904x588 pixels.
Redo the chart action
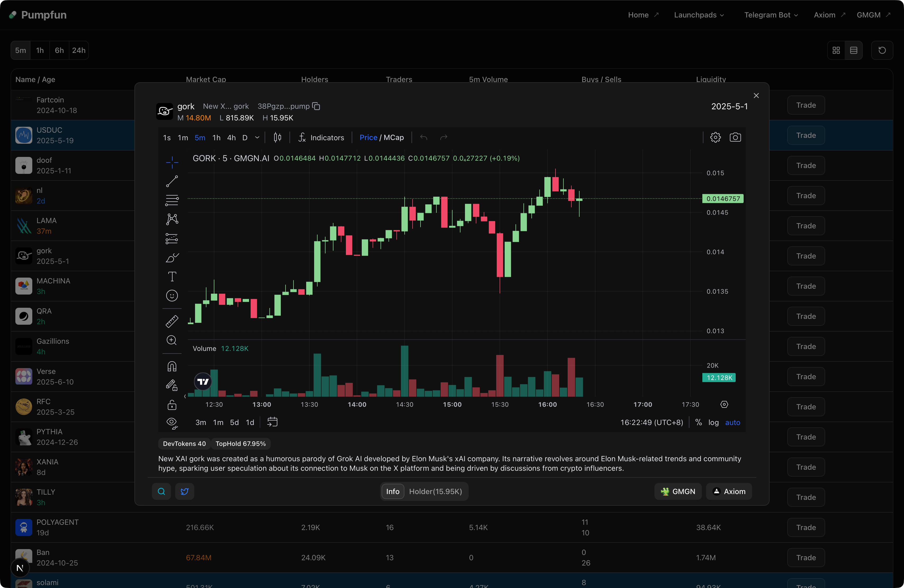coord(443,138)
